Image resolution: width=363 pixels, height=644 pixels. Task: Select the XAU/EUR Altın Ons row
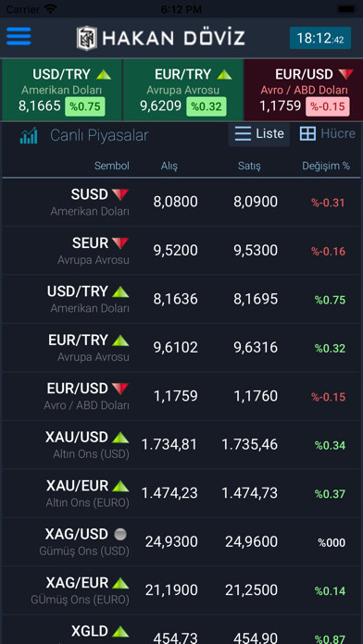181,493
